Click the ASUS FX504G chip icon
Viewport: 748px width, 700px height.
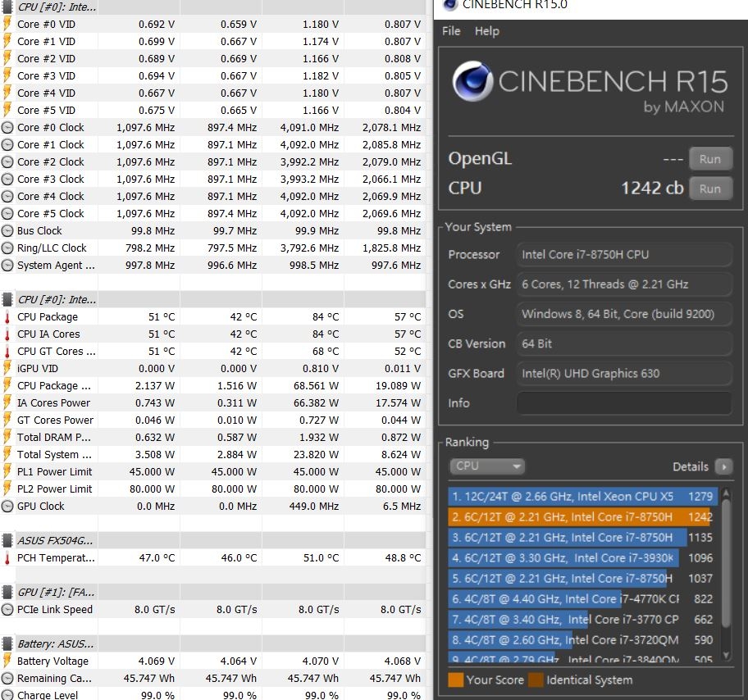click(x=7, y=540)
